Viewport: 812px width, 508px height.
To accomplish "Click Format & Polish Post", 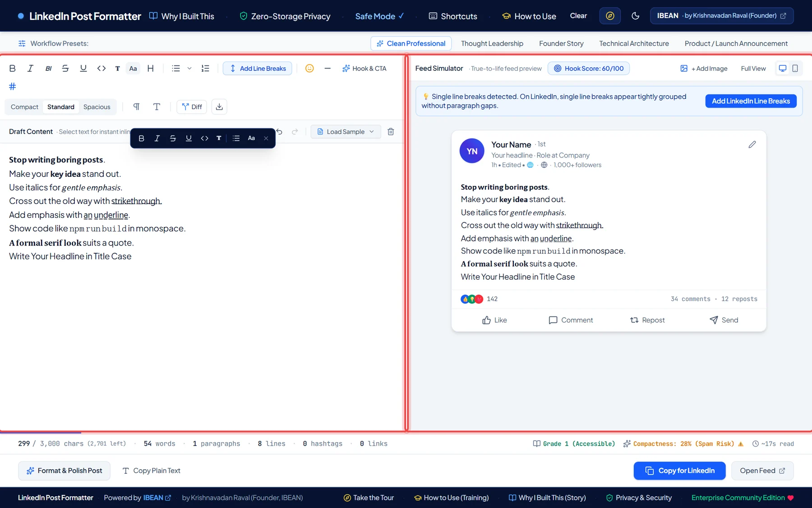I will point(64,471).
